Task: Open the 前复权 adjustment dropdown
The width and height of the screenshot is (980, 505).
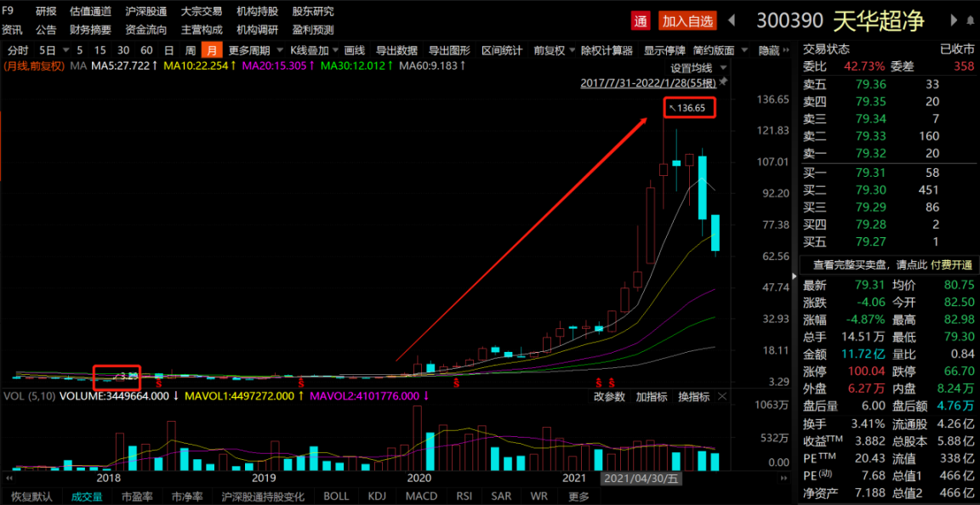Action: pos(571,51)
